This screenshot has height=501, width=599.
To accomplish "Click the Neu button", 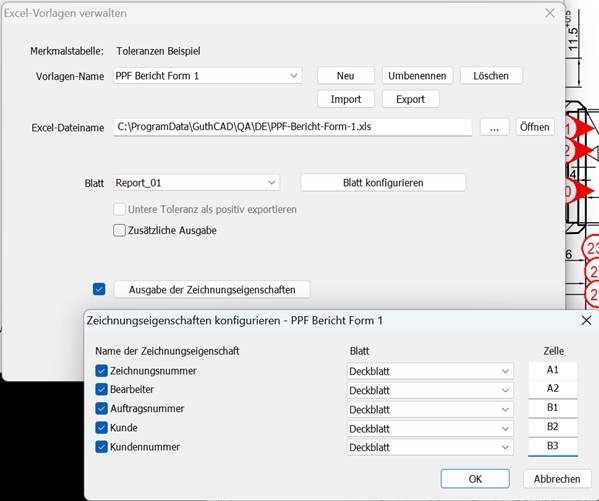I will [x=346, y=76].
